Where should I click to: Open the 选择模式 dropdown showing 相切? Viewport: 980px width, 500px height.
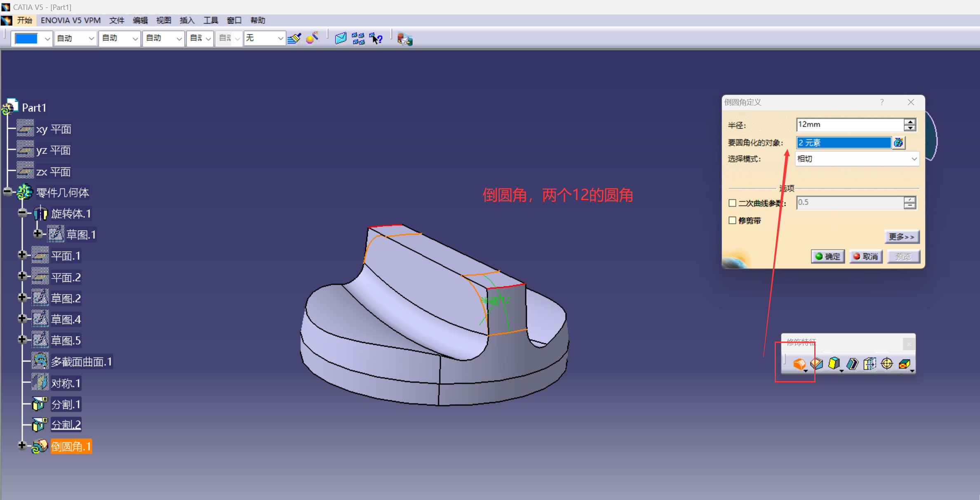pyautogui.click(x=857, y=159)
